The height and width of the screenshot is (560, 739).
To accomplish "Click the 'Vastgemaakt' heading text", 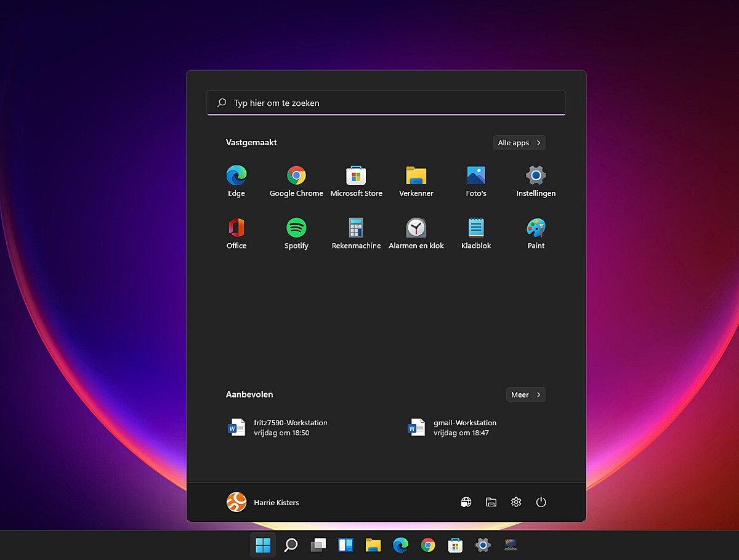I will pos(251,142).
